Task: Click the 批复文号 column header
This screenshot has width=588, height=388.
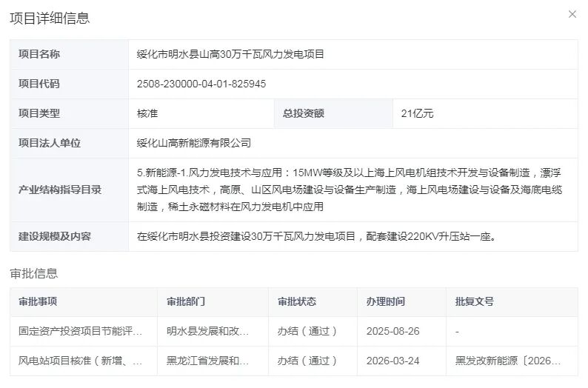Action: tap(475, 301)
